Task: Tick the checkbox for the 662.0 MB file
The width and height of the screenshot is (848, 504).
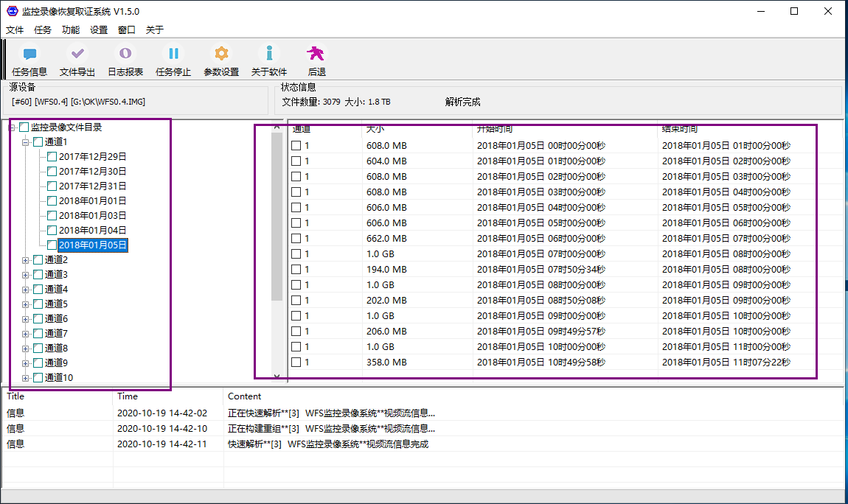Action: 296,239
